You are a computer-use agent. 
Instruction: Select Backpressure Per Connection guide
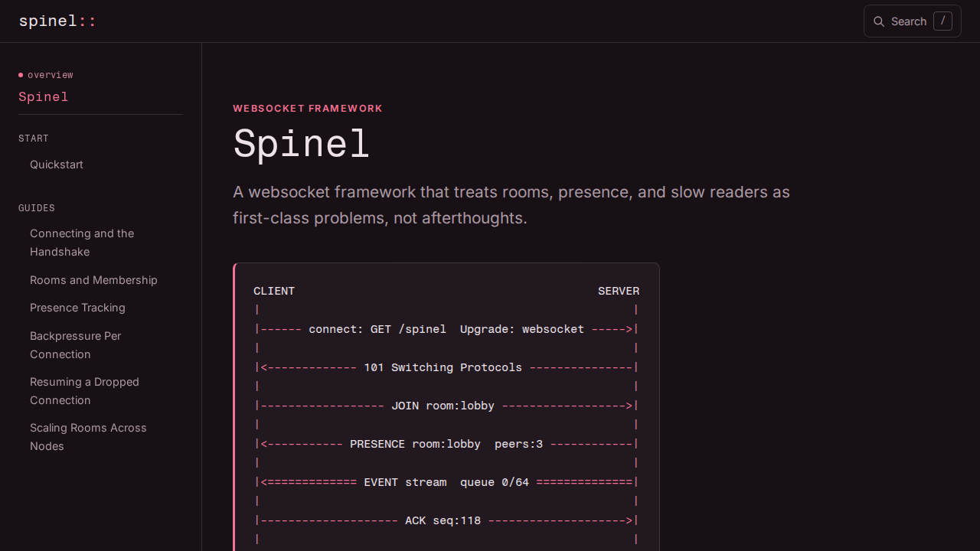(x=75, y=345)
